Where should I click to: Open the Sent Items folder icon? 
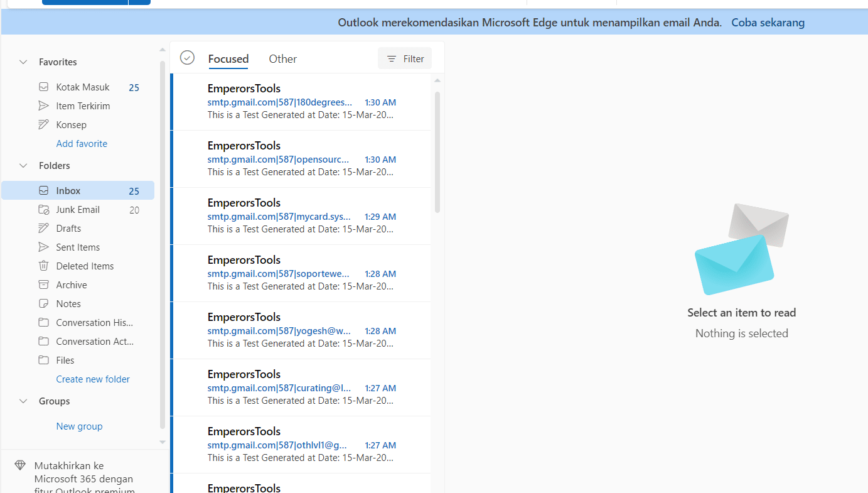click(x=43, y=247)
